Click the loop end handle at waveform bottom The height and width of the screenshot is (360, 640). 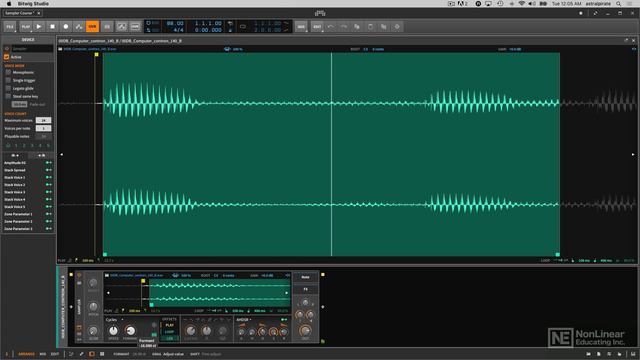point(558,254)
